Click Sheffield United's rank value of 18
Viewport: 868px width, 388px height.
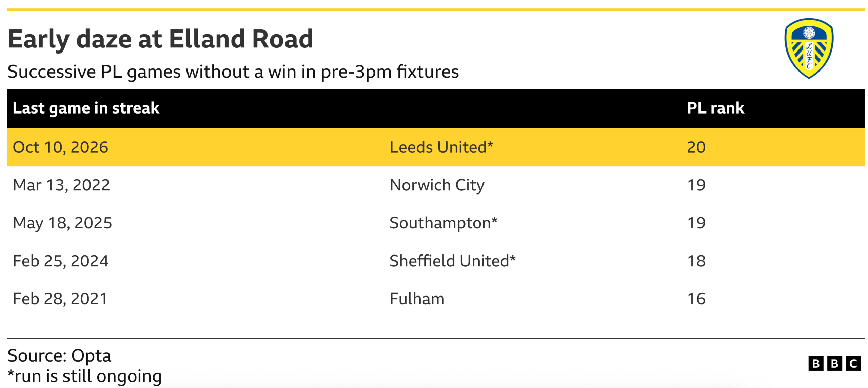click(x=696, y=261)
